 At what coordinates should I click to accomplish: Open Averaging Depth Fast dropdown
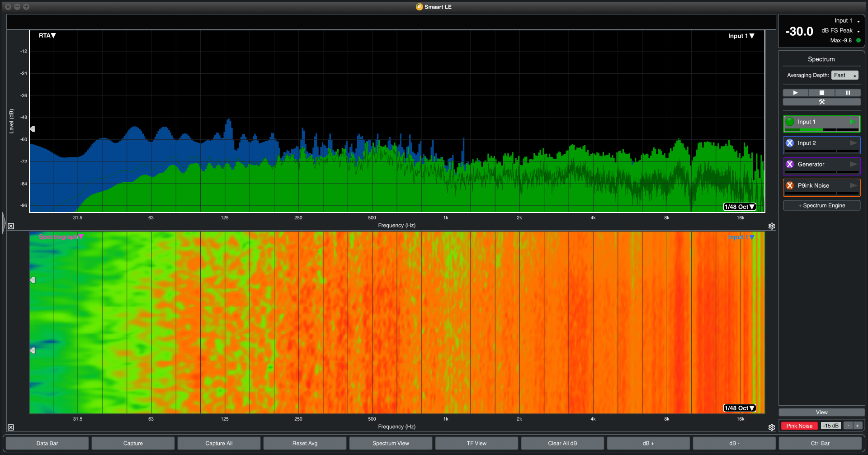click(844, 76)
